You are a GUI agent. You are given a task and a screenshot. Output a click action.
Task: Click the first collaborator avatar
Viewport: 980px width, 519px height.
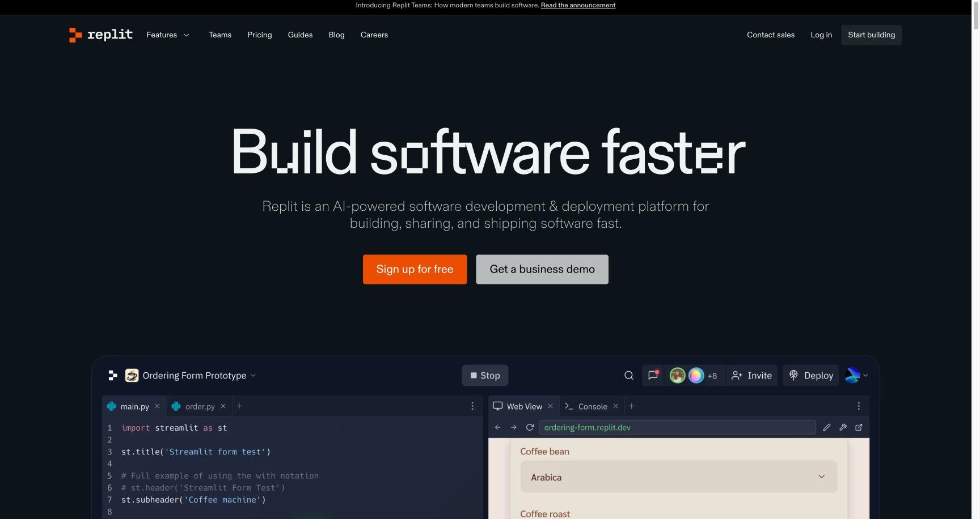[x=677, y=375]
